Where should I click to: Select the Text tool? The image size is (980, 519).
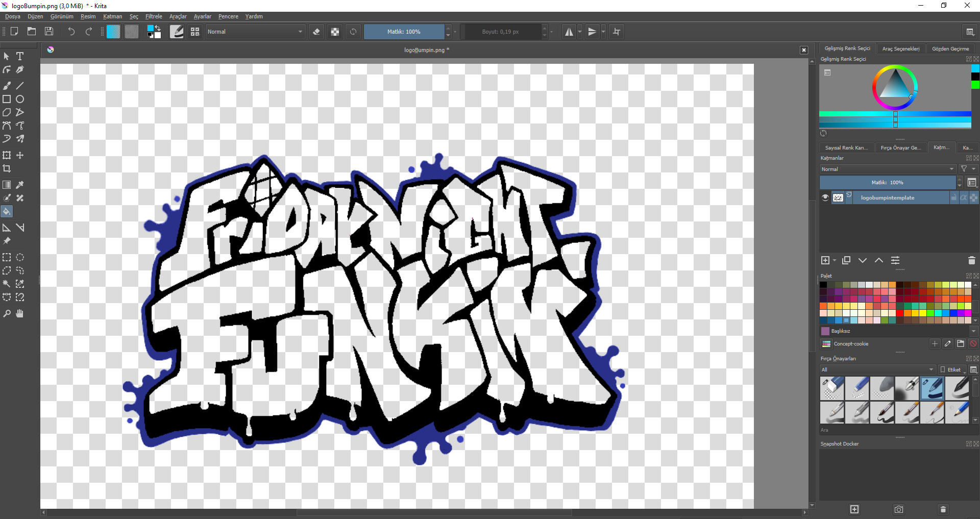pyautogui.click(x=19, y=56)
